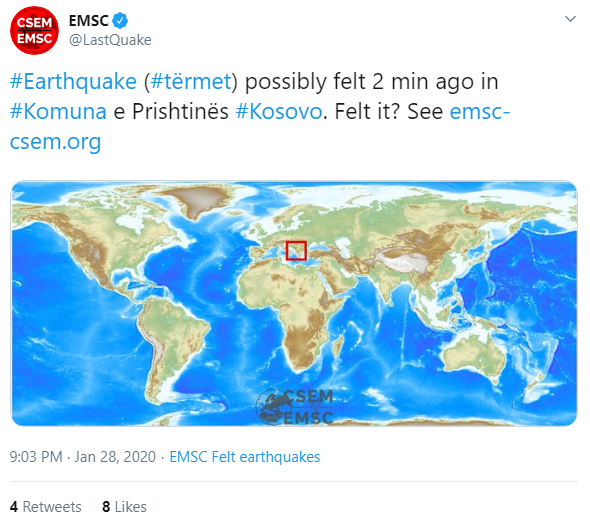Open the #Earthquake hashtag

pos(73,82)
